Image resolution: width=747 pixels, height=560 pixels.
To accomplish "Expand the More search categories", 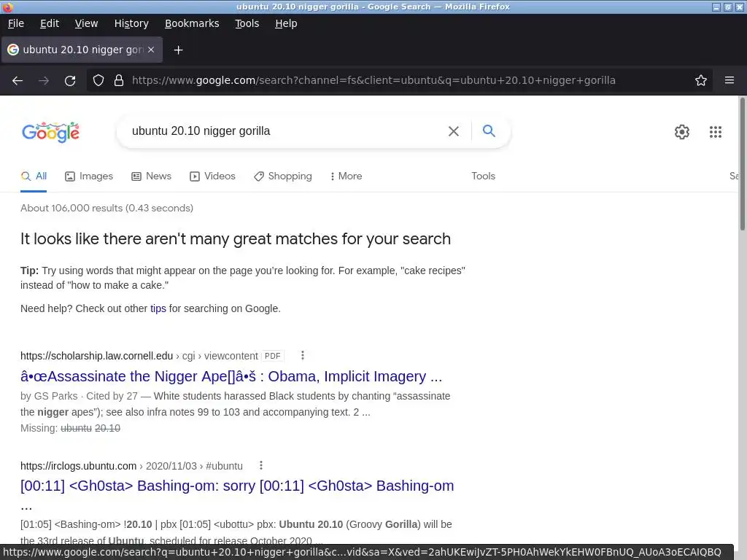I will (x=347, y=176).
